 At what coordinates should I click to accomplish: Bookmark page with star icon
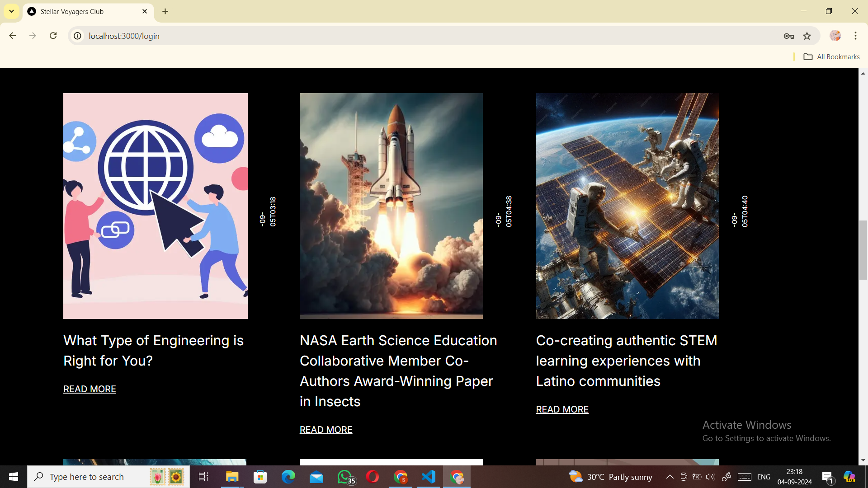pos(807,36)
